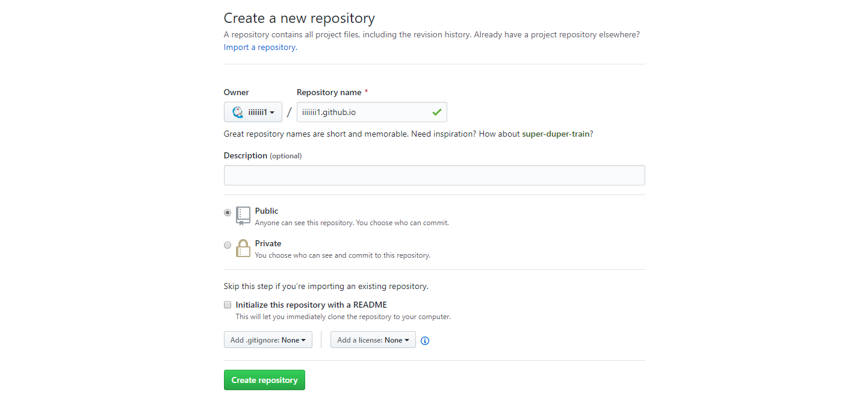Click 'You choose who can see and commit' text
The width and height of the screenshot is (868, 401).
tap(343, 255)
